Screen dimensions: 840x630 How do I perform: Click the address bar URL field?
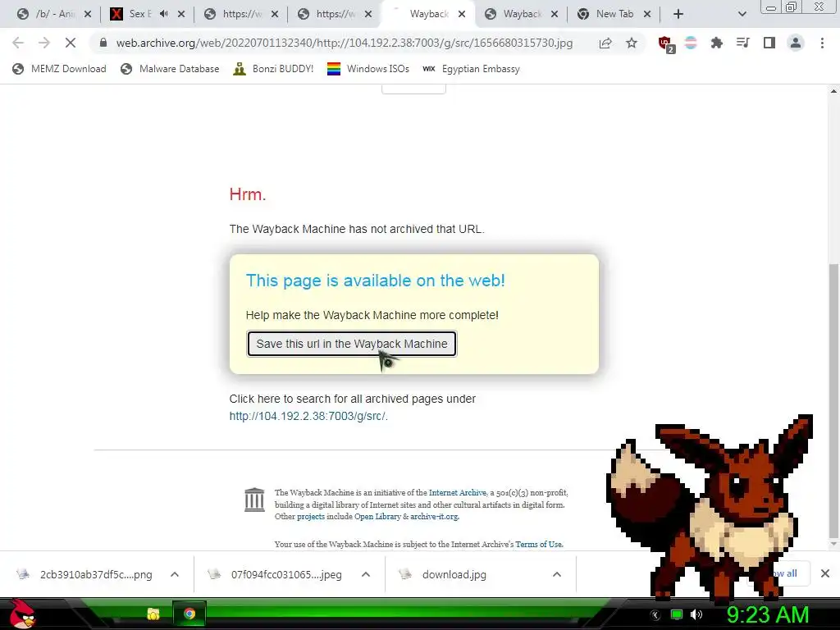pyautogui.click(x=344, y=43)
